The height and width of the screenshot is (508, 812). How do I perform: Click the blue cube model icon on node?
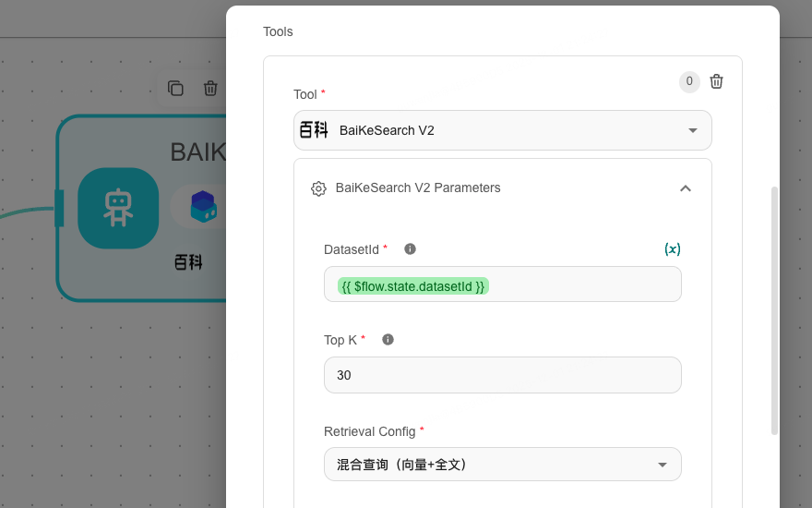click(204, 206)
